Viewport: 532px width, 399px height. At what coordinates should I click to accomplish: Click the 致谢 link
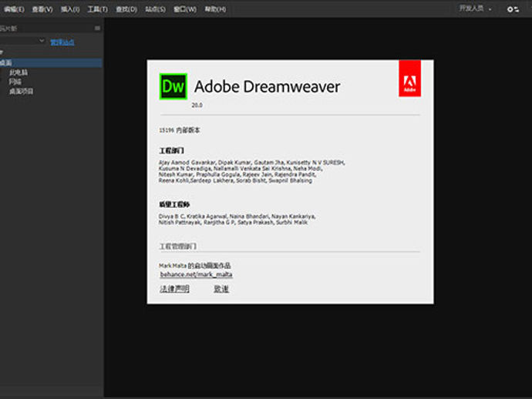(221, 289)
